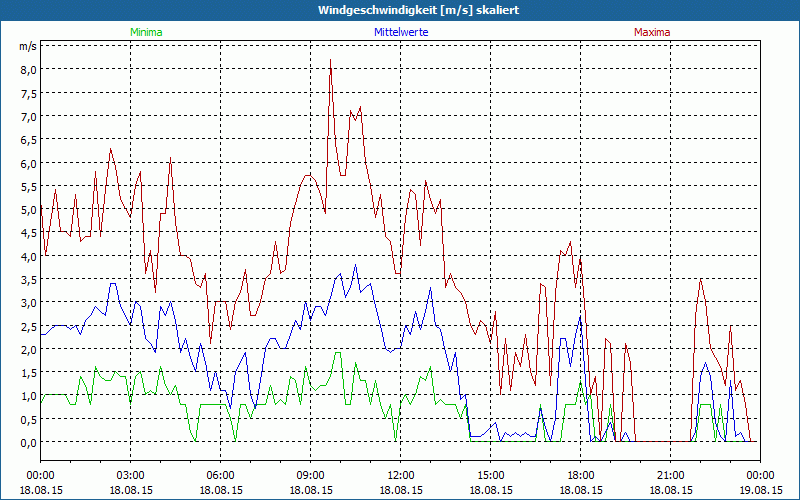Screen dimensions: 800x500
Task: Click the chart title Windgeschwindigkeit [m/s] skaliert
Action: click(418, 10)
